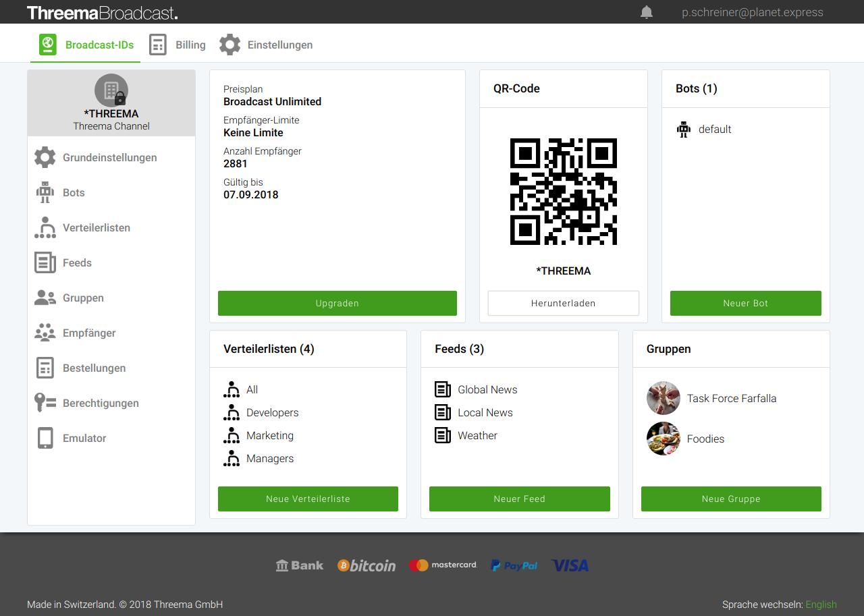This screenshot has height=616, width=864.
Task: Click the Feeds (3) card heading
Action: pos(459,349)
